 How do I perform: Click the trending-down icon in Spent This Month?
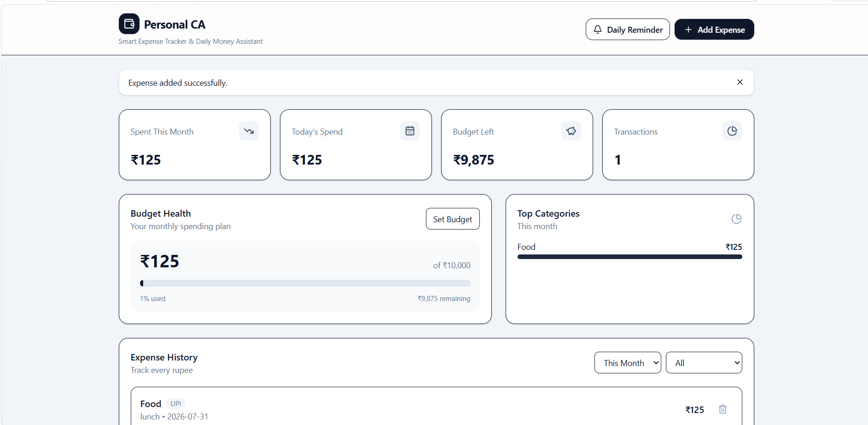(x=249, y=131)
